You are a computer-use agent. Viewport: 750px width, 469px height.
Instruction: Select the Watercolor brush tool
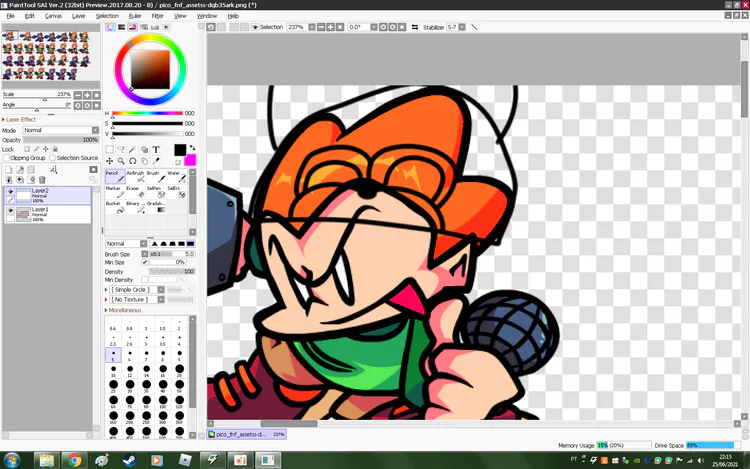click(x=176, y=176)
